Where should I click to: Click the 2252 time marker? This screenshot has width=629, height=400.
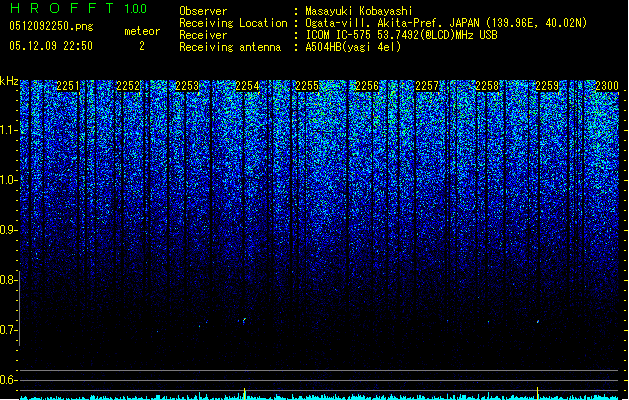128,86
